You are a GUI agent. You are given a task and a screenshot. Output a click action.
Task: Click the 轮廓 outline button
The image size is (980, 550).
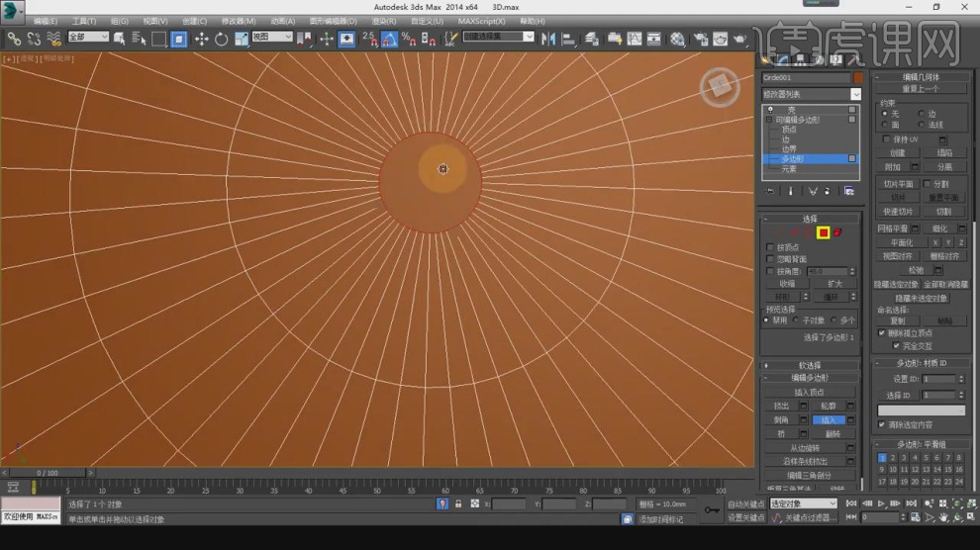pyautogui.click(x=829, y=406)
